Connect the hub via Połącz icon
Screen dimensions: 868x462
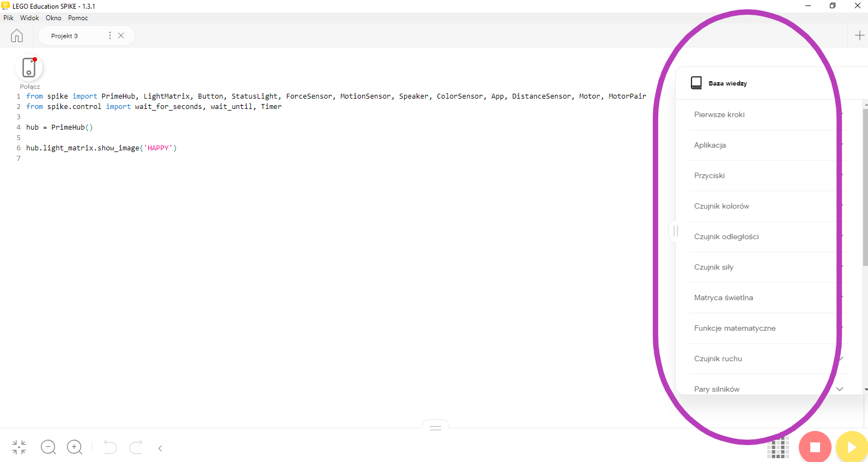(x=29, y=68)
